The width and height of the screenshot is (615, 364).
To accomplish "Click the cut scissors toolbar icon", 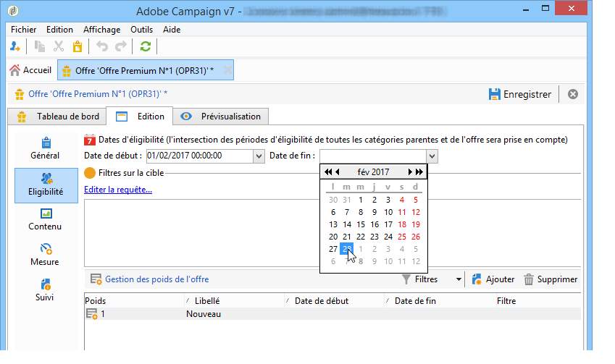I will click(x=59, y=46).
